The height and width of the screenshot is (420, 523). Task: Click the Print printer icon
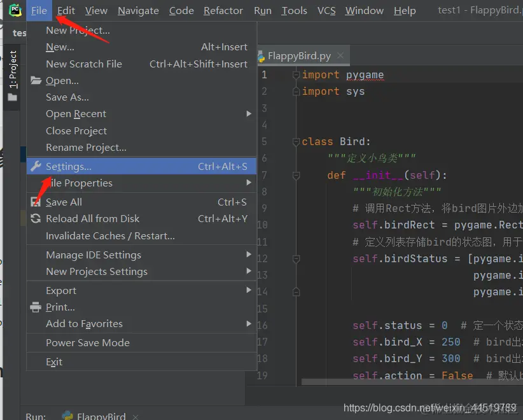(x=36, y=307)
